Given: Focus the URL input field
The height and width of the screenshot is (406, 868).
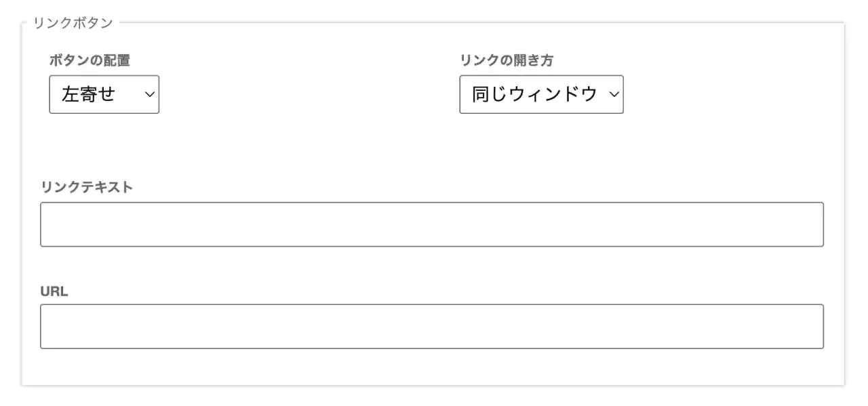Looking at the screenshot, I should pyautogui.click(x=431, y=327).
